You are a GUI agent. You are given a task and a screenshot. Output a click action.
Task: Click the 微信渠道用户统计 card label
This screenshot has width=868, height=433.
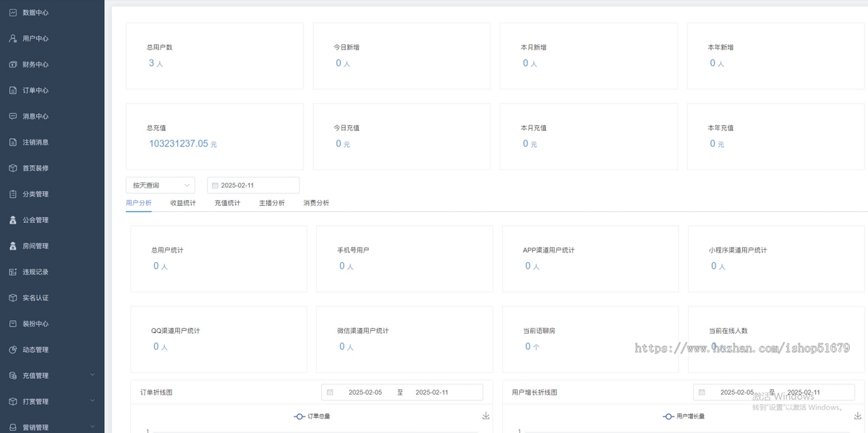click(x=363, y=331)
